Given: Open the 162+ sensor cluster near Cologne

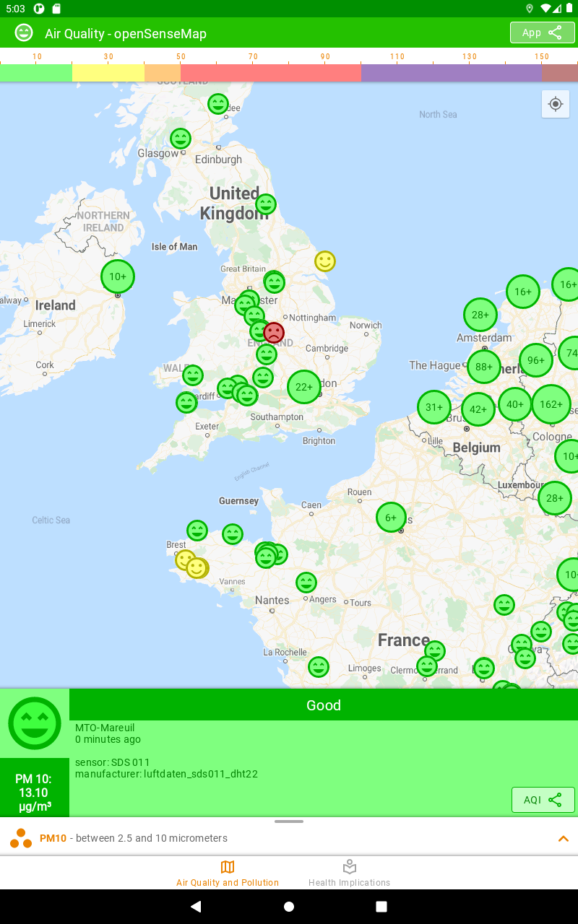Looking at the screenshot, I should coord(551,404).
